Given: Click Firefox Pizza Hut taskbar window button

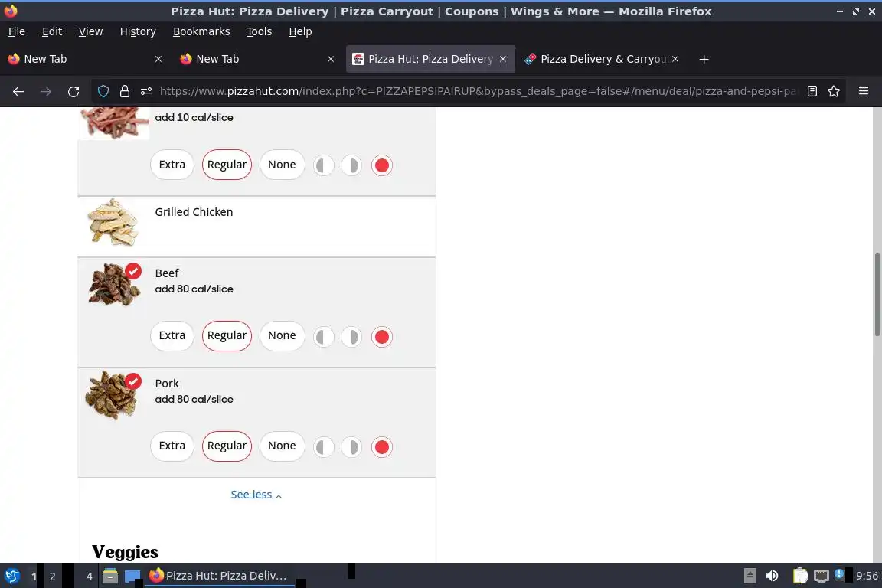Looking at the screenshot, I should click(x=220, y=576).
